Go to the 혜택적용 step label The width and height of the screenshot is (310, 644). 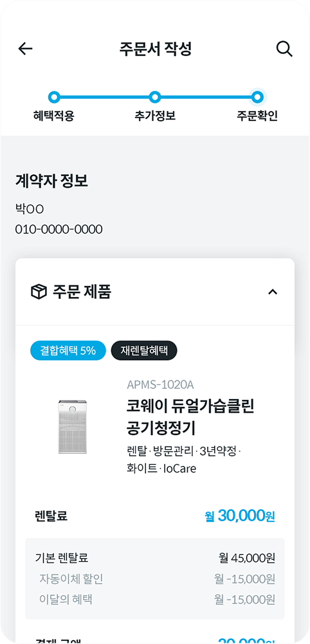point(54,116)
